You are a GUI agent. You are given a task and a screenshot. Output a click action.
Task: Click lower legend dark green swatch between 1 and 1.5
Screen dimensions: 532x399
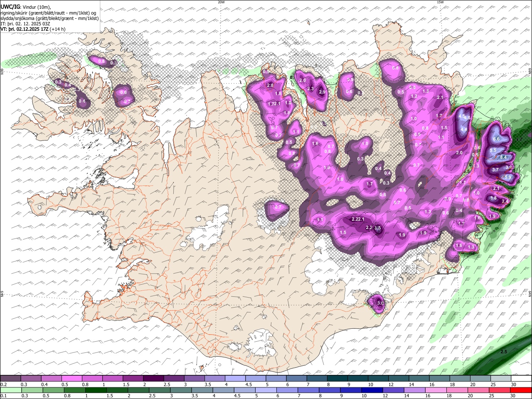[96, 390]
